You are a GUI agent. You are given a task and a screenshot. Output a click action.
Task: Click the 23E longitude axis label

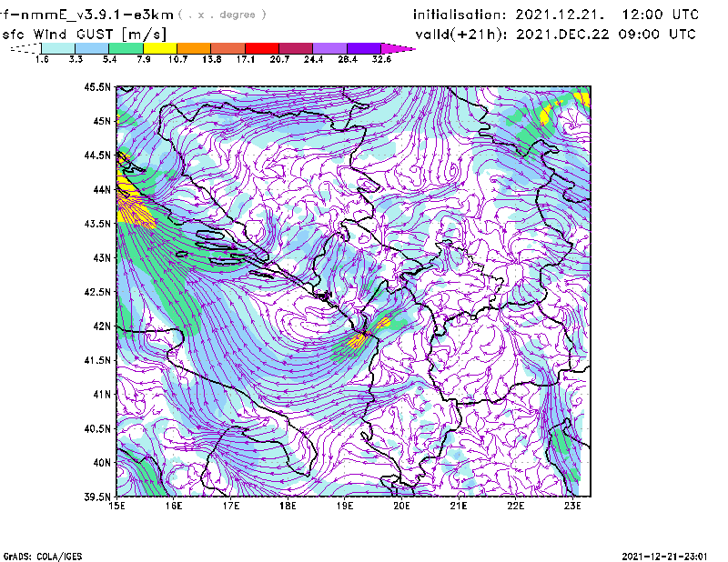pos(573,506)
